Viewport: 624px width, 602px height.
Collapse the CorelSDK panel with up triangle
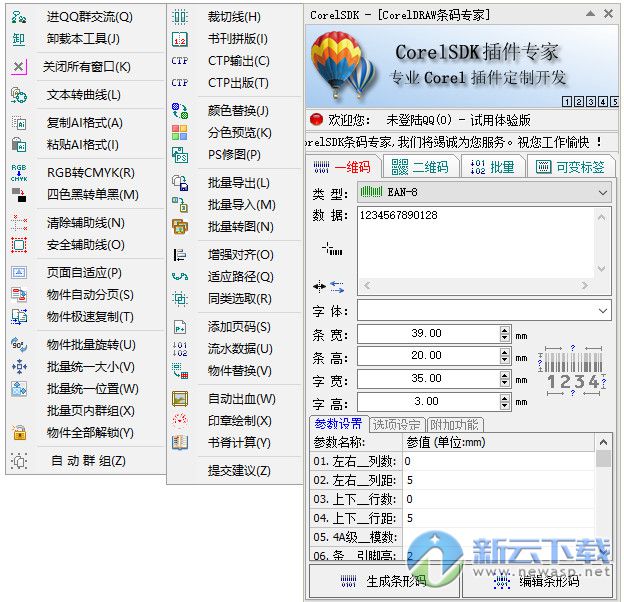click(591, 14)
